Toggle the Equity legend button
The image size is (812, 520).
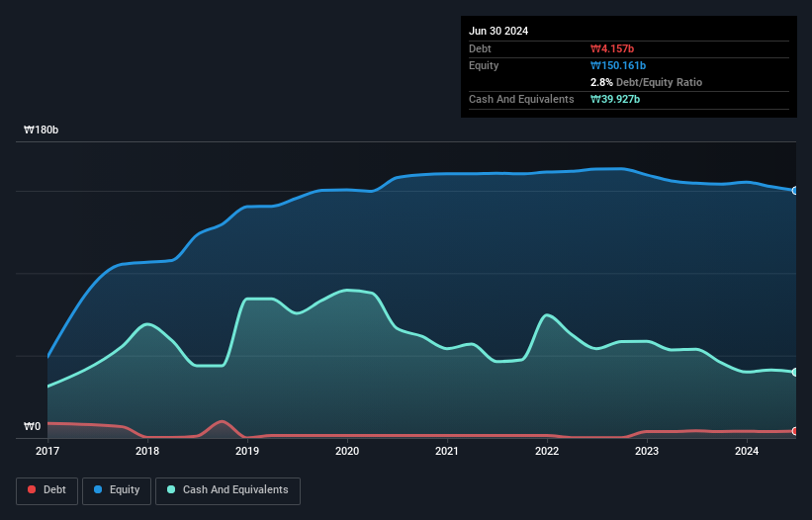117,490
